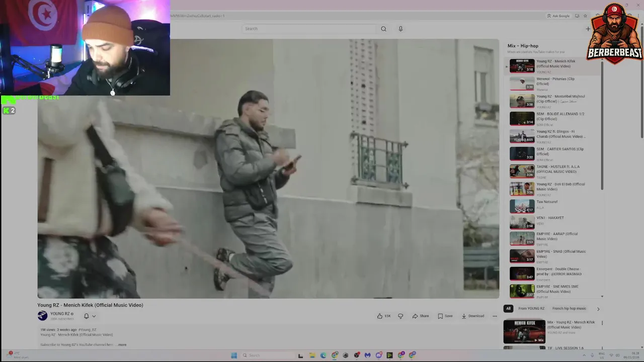Activate voice search microphone icon
Viewport: 644px width, 362px height.
(x=400, y=29)
